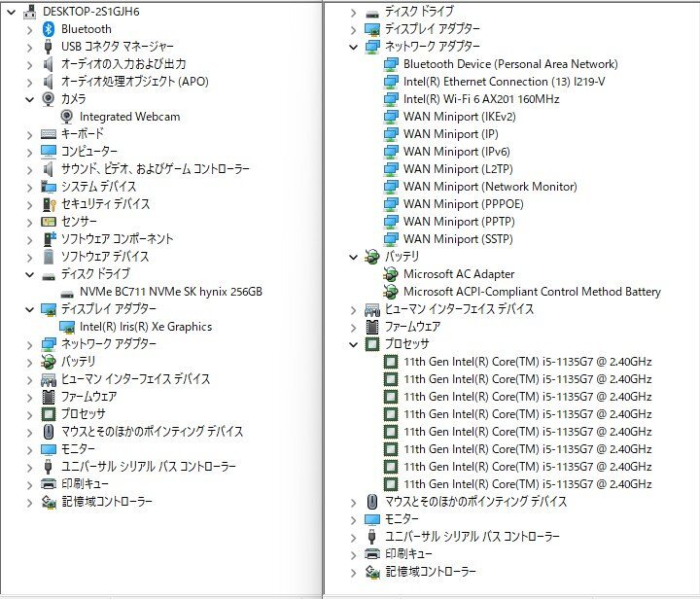Expand モニター in the left pane
700x599 pixels.
pos(30,449)
